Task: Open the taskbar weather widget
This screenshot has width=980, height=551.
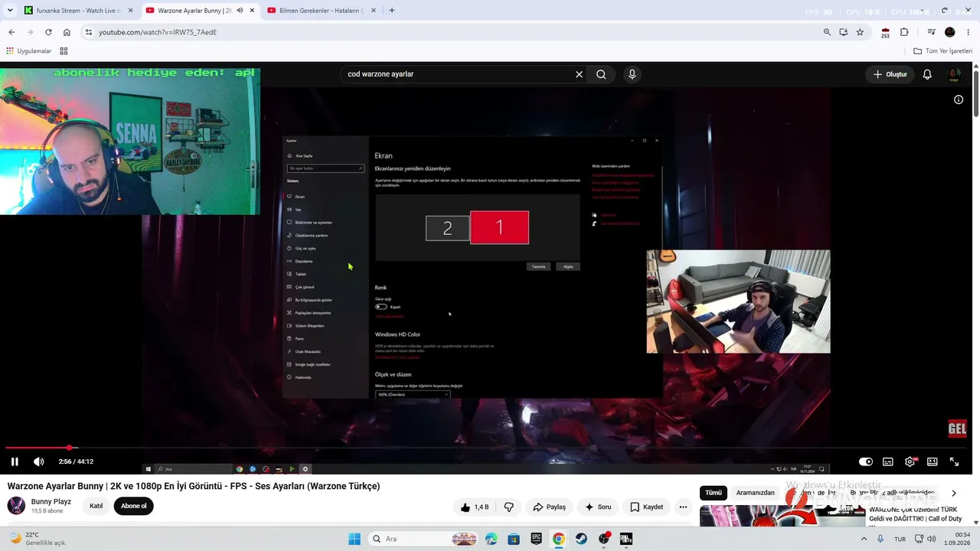Action: coord(37,539)
